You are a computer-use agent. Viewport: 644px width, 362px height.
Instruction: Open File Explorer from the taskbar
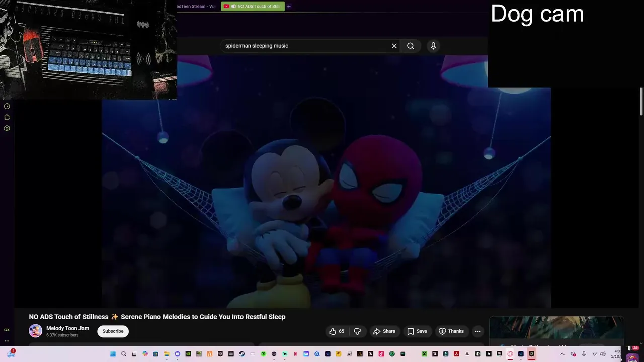coord(167,354)
